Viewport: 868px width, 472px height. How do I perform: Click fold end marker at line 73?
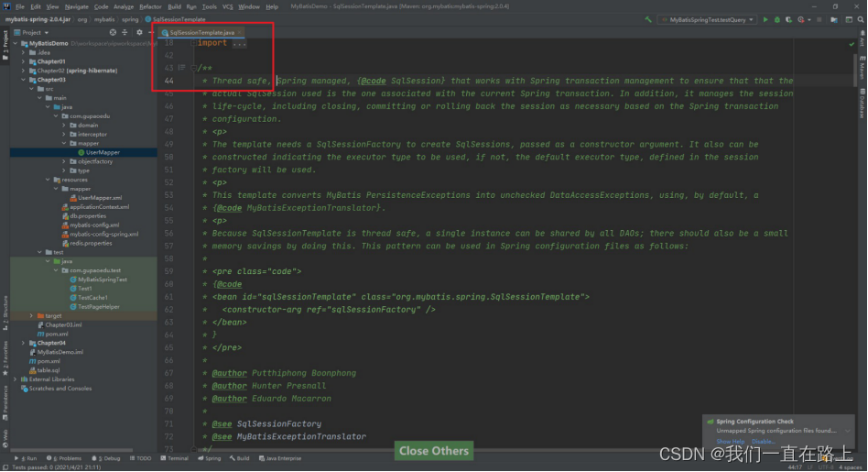click(193, 449)
